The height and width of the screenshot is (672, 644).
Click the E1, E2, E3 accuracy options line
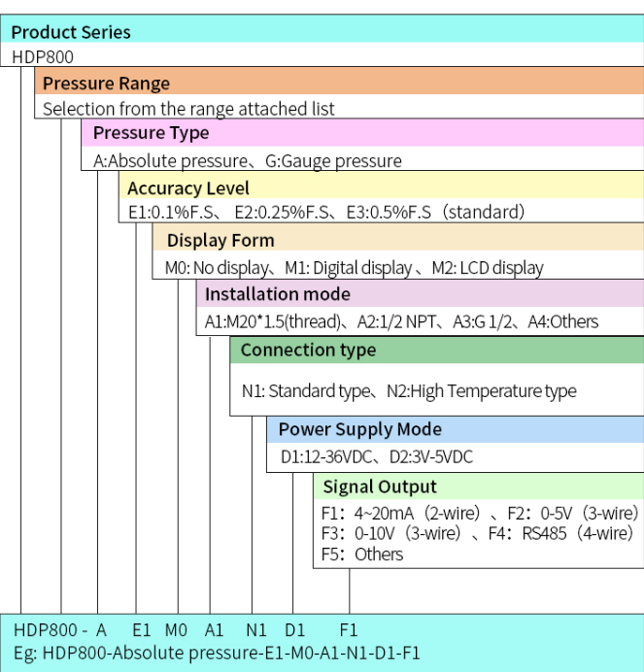pos(325,212)
